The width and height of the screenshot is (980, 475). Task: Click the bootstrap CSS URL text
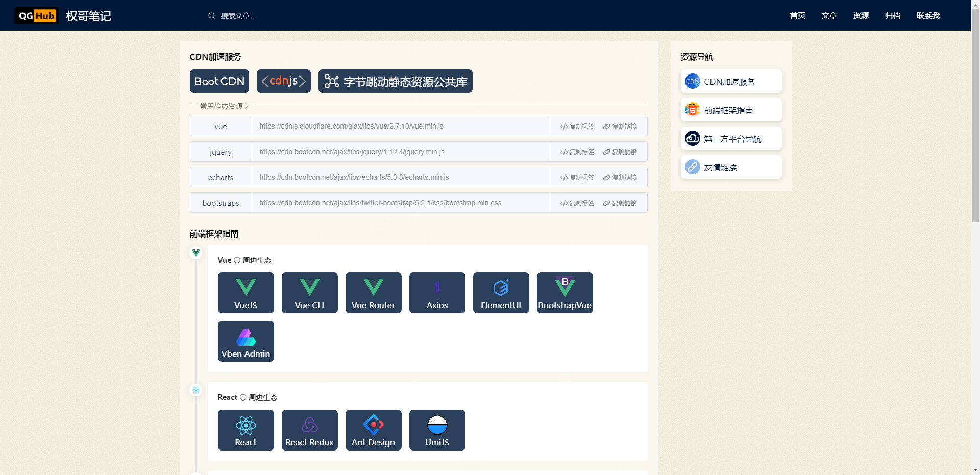tap(380, 203)
